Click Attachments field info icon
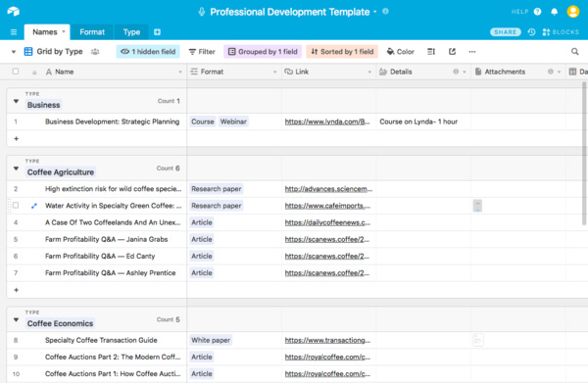 pos(550,72)
